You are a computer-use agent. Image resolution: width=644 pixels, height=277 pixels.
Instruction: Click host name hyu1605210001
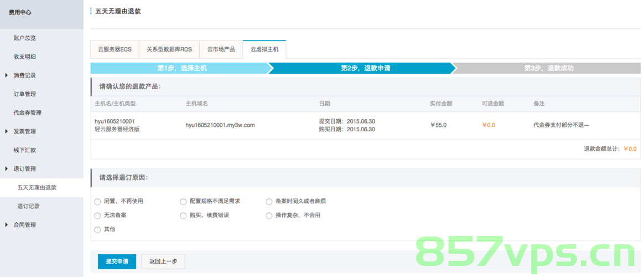point(115,121)
